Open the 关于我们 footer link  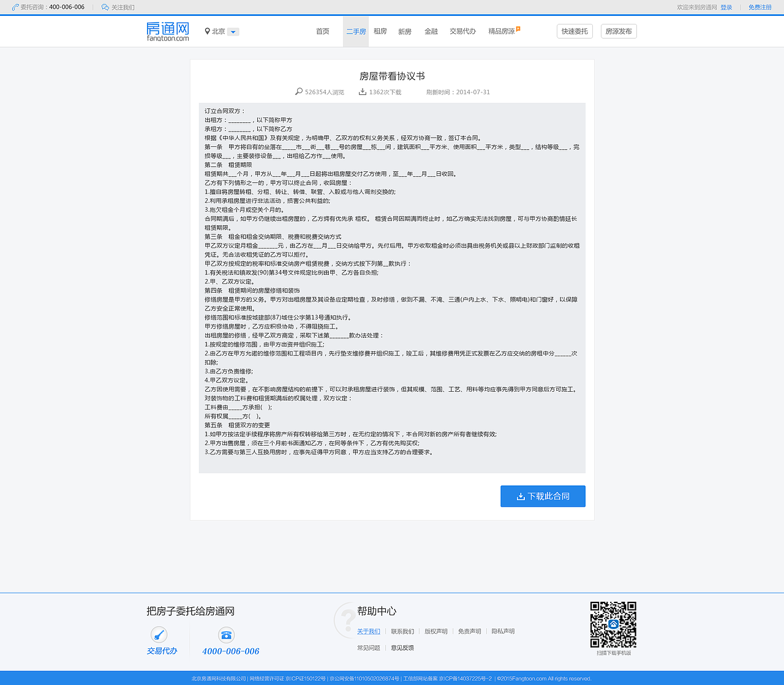(x=369, y=631)
